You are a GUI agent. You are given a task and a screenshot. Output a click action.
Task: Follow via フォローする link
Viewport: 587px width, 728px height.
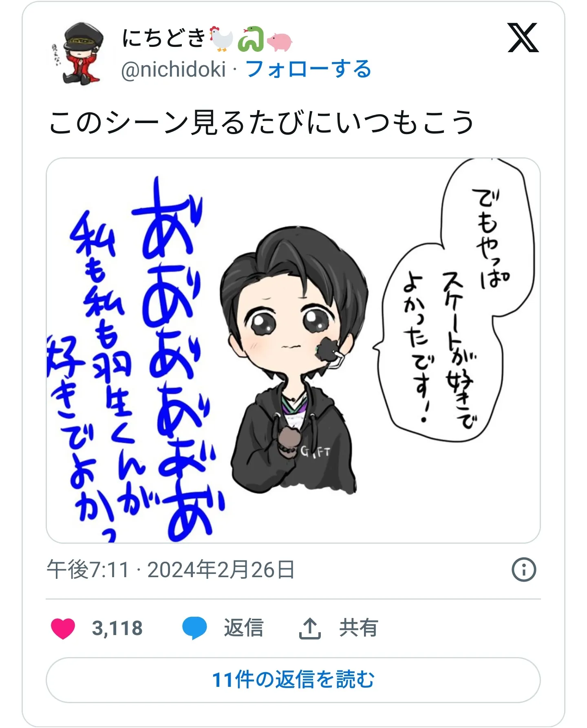tap(309, 69)
